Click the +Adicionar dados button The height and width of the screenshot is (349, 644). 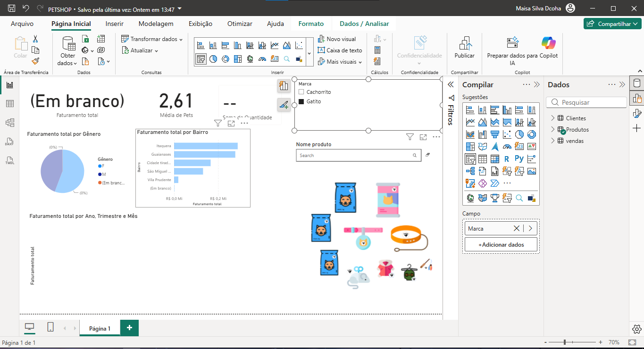pos(501,245)
